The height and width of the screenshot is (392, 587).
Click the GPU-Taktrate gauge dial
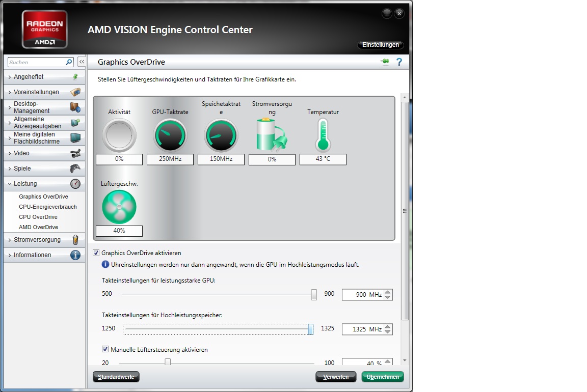coord(170,135)
